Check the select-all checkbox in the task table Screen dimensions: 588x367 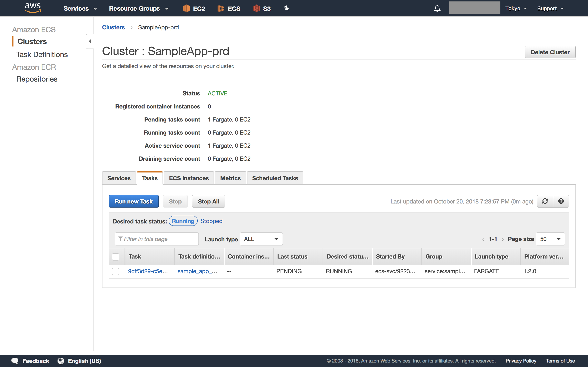click(116, 256)
